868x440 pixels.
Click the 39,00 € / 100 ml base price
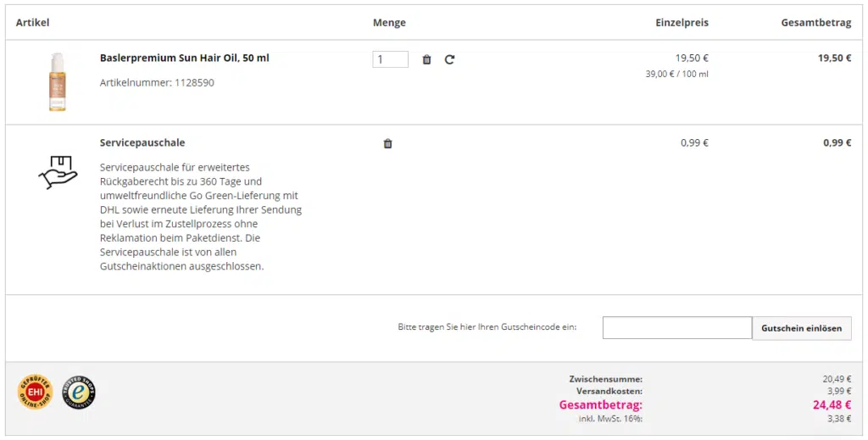(x=676, y=74)
